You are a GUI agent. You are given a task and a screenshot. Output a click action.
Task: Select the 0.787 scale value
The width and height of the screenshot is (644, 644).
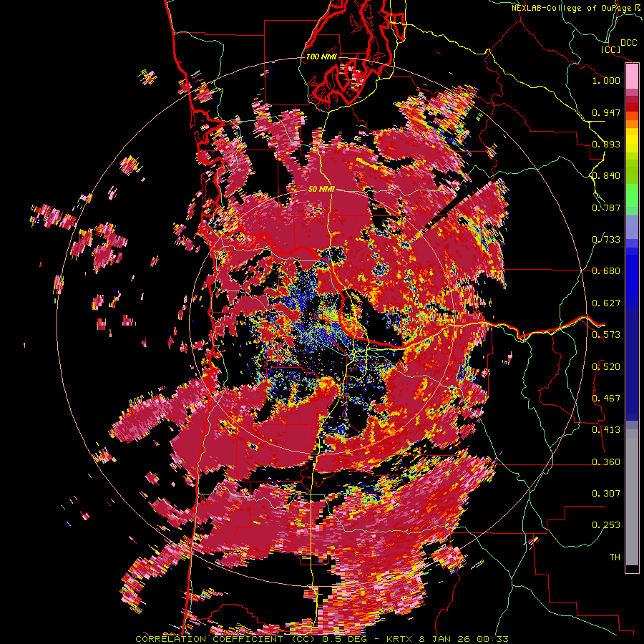point(606,208)
